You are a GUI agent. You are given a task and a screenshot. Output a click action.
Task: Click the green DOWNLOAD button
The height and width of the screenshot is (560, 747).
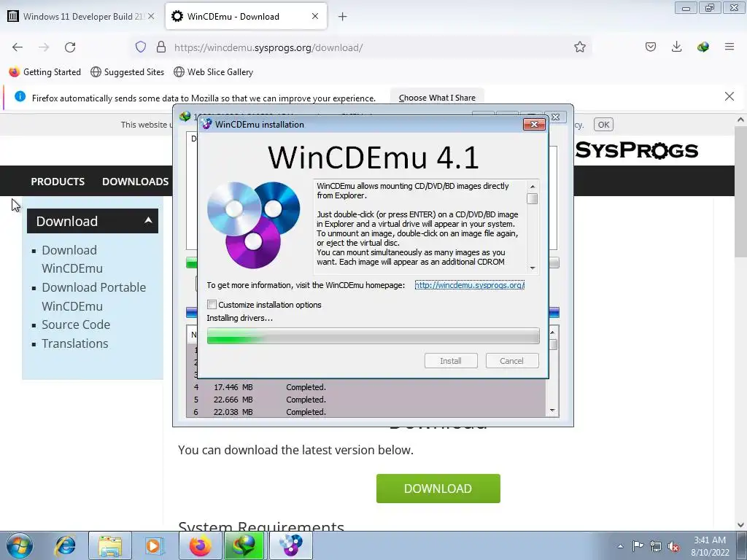click(438, 489)
